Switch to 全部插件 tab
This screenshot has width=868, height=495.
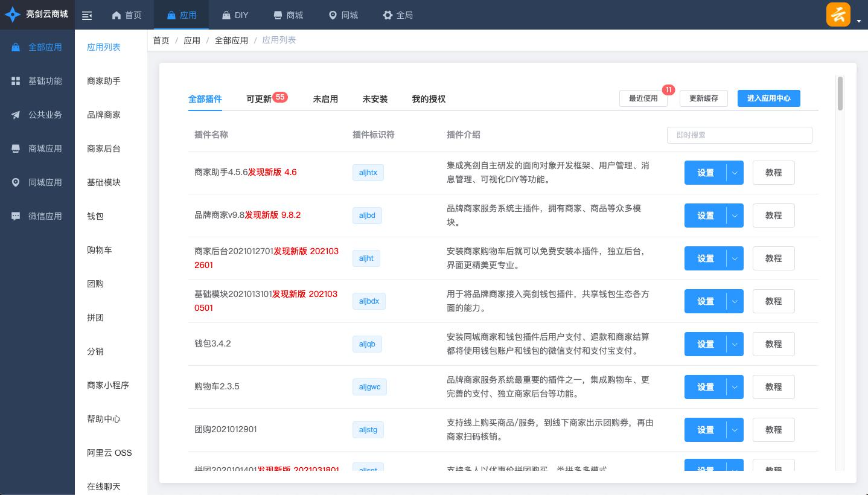pyautogui.click(x=205, y=99)
